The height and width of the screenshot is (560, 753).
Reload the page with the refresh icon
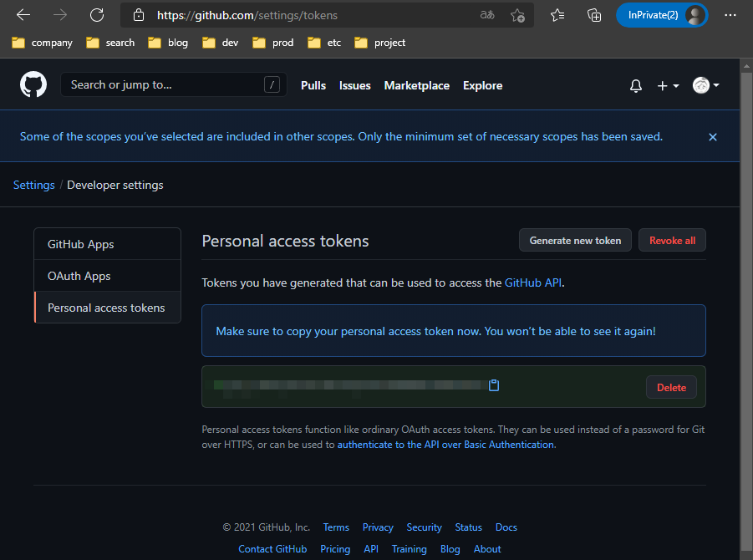[97, 15]
